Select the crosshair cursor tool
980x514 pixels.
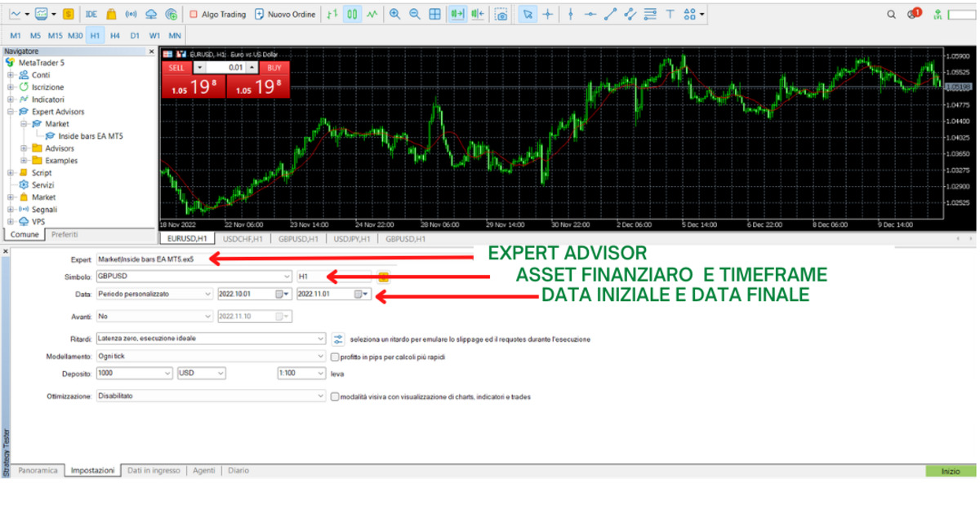tap(547, 14)
